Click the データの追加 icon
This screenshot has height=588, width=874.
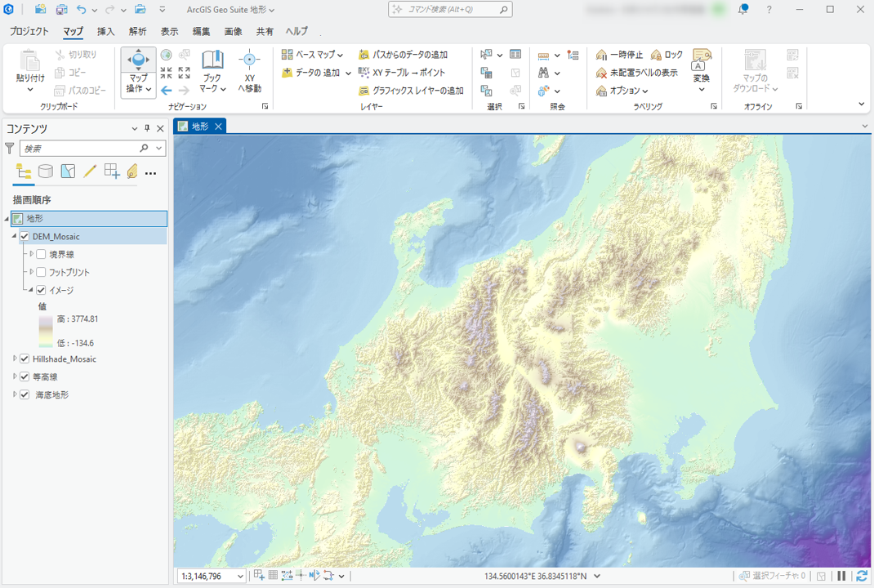[288, 73]
